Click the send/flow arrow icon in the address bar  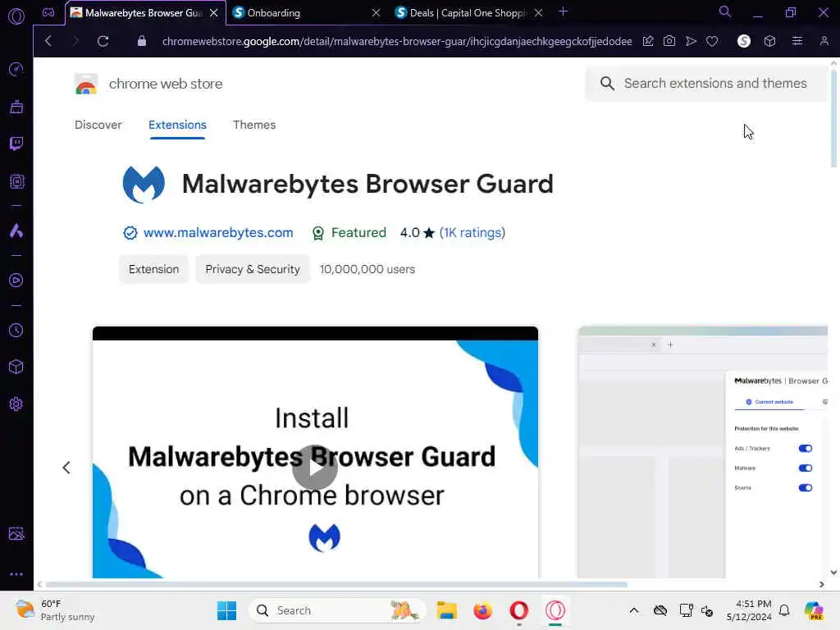click(x=691, y=41)
